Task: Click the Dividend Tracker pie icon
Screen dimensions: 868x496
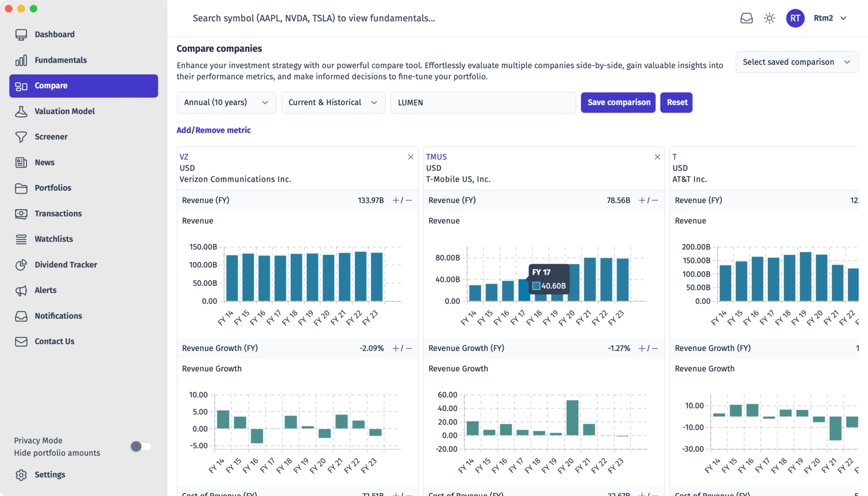Action: click(21, 265)
